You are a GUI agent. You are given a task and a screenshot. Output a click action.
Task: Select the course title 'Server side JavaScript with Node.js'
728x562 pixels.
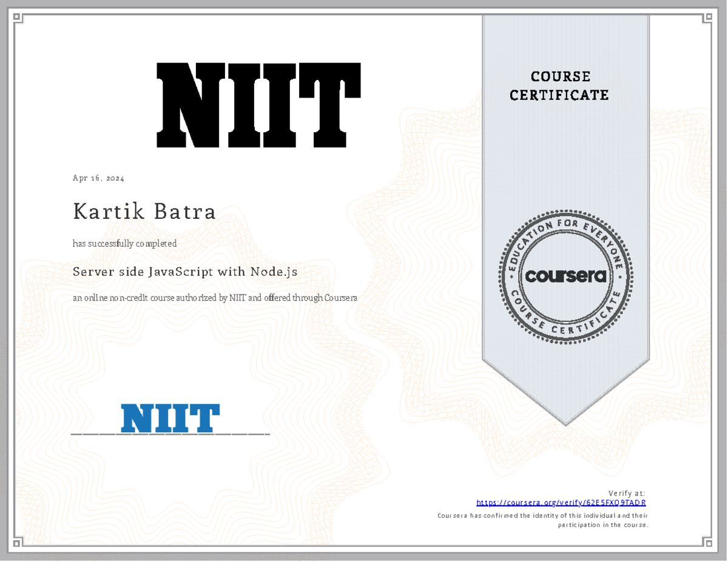tap(185, 272)
